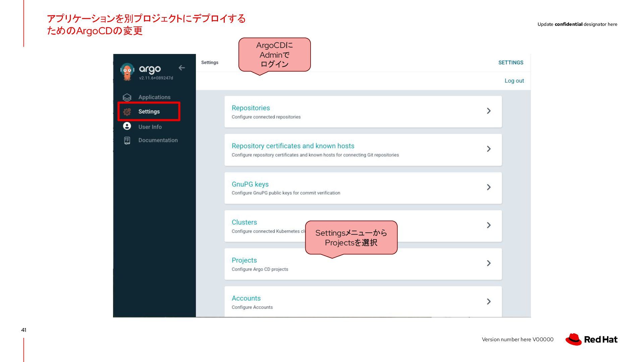
Task: Click 'Configure Accounts' description text
Action: click(252, 307)
